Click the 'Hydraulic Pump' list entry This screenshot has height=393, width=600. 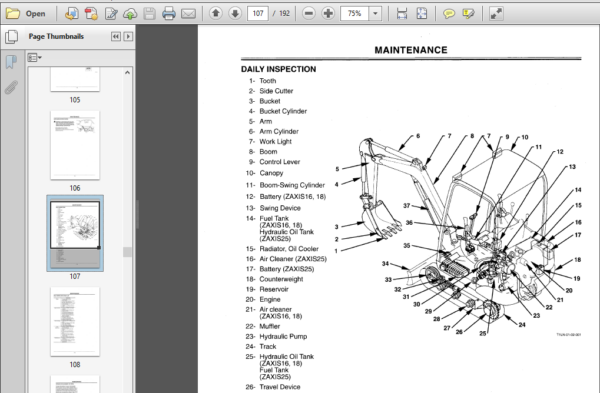pyautogui.click(x=283, y=337)
